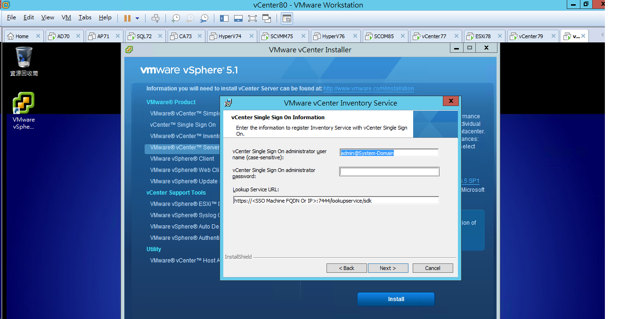This screenshot has width=644, height=319.
Task: Click the vCenter Installer title bar icon
Action: click(x=129, y=49)
